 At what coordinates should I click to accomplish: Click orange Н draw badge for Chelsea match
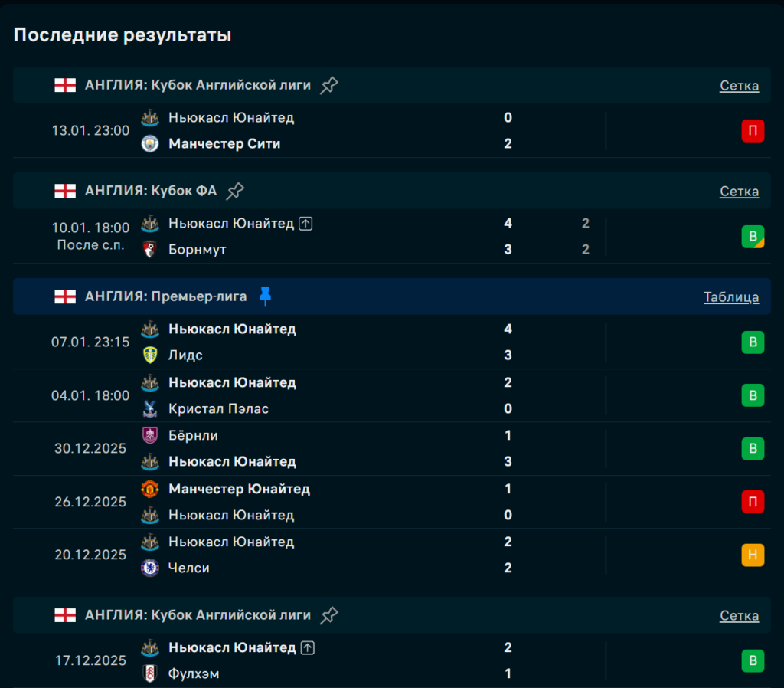coord(753,555)
